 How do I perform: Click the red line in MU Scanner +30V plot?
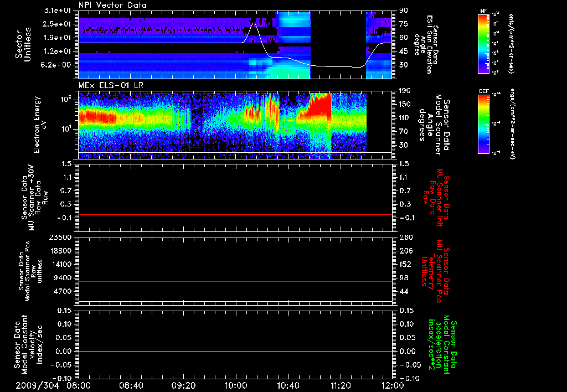[x=235, y=214]
